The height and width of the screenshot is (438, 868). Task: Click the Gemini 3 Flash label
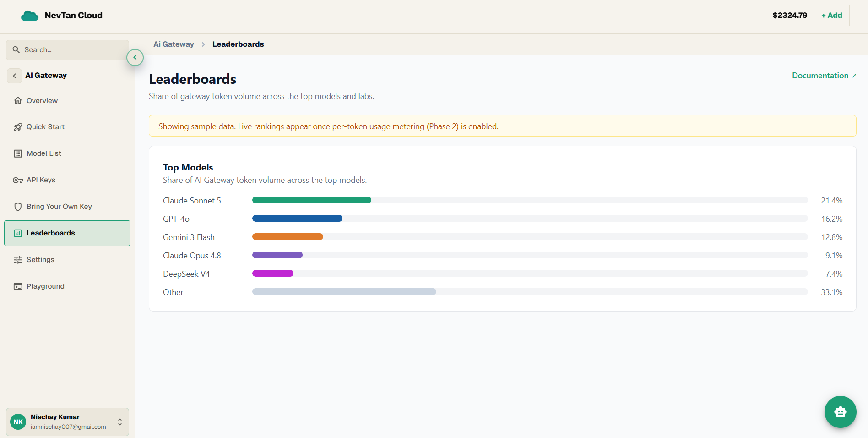click(x=189, y=237)
